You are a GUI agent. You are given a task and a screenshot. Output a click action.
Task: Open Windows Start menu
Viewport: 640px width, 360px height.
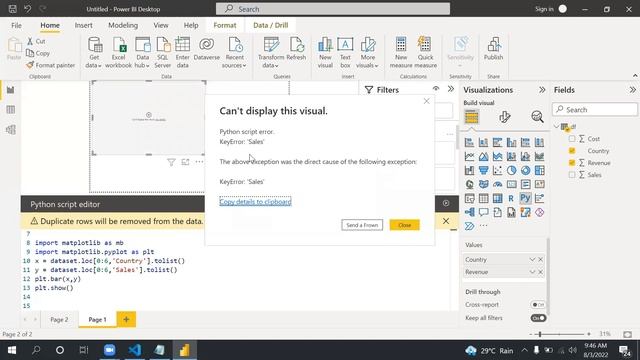12,350
